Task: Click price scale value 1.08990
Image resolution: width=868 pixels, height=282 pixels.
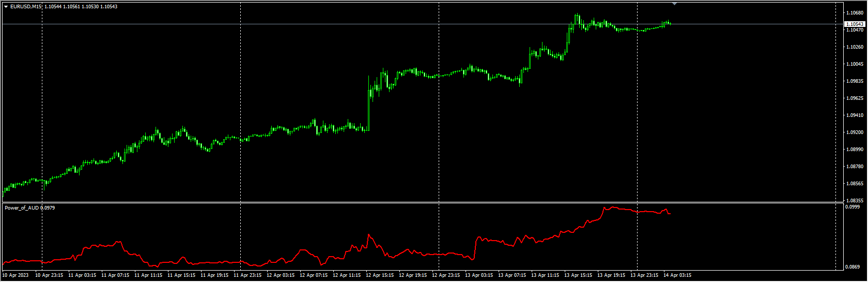Action: pos(855,150)
